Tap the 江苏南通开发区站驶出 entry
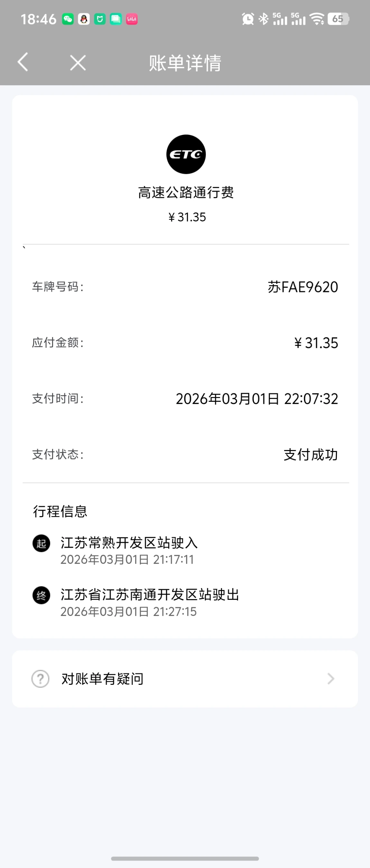The width and height of the screenshot is (370, 868). 150,595
